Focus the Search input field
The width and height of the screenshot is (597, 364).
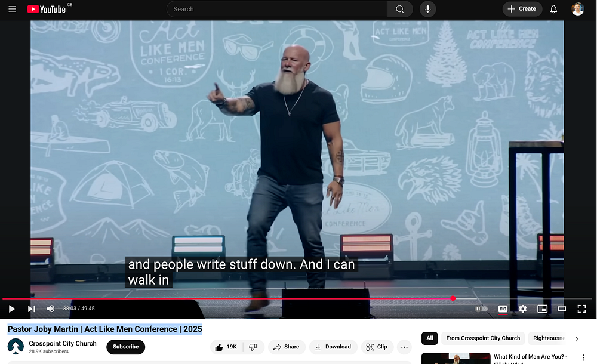pyautogui.click(x=277, y=9)
